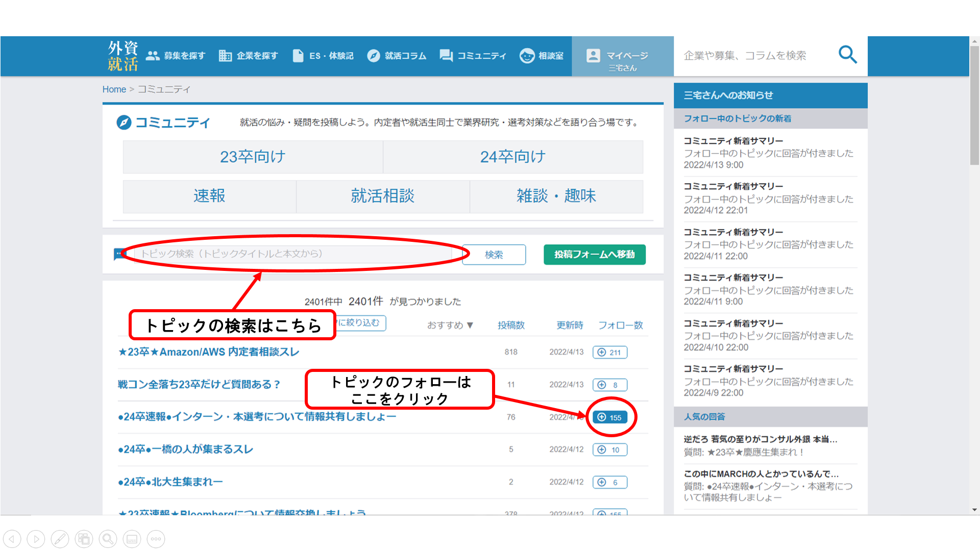
Task: Select the 24卒向け category tab
Action: pos(513,157)
